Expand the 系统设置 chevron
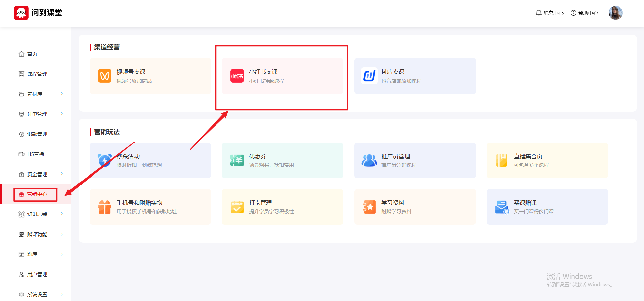644x301 pixels. [62, 294]
